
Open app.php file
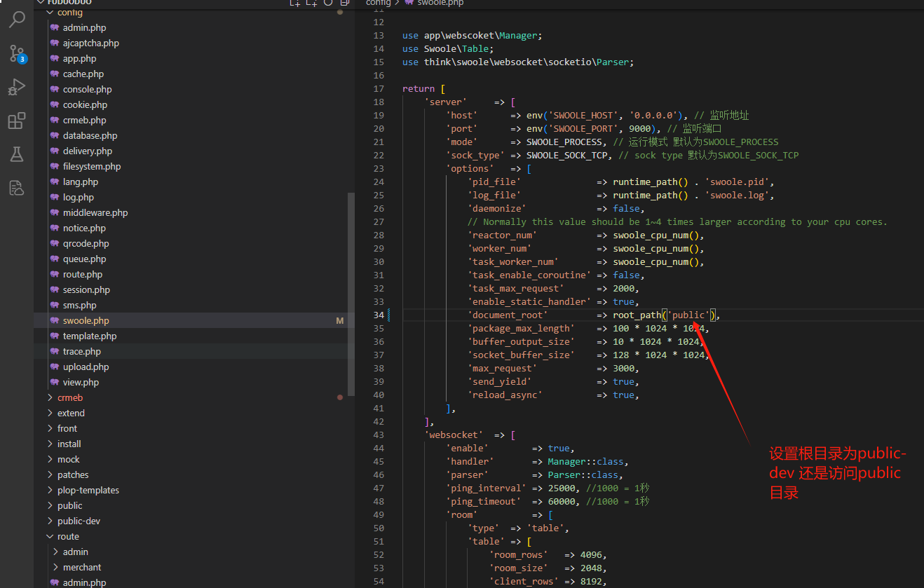(x=80, y=58)
